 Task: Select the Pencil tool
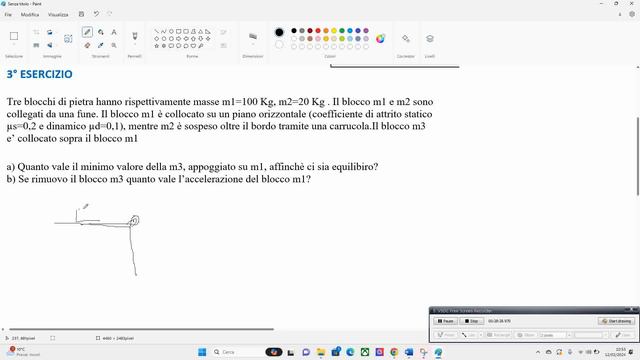pyautogui.click(x=87, y=32)
